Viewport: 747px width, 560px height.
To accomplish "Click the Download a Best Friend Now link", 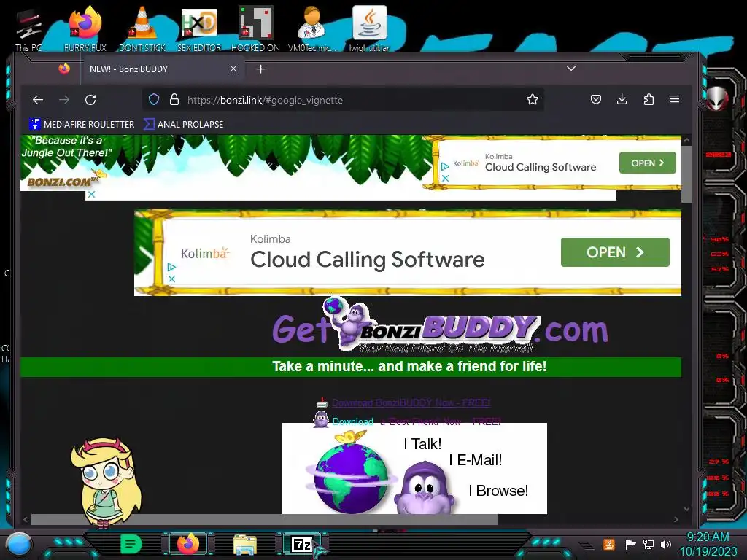I will click(x=417, y=421).
